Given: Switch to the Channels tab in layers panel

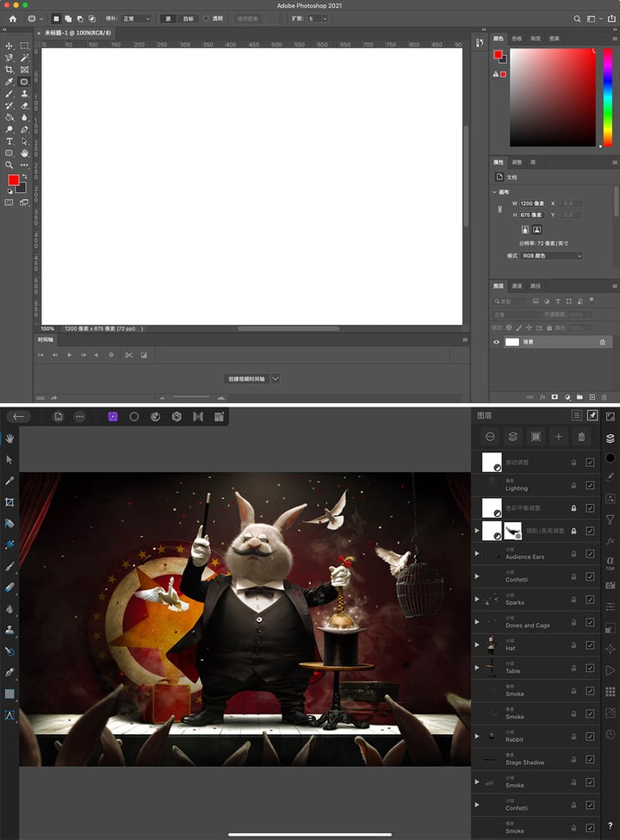Looking at the screenshot, I should coord(517,286).
